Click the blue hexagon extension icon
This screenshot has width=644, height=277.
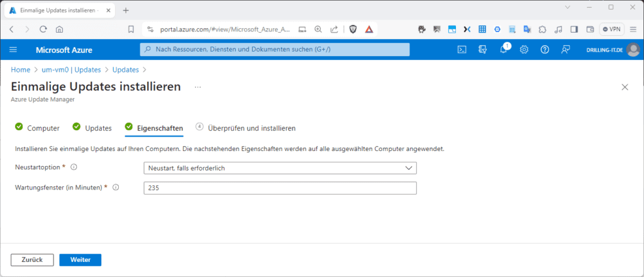coord(497,29)
